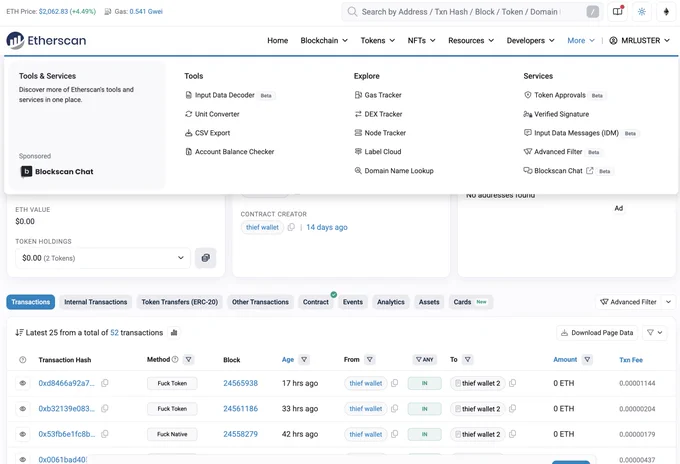Open CSV Export tool

pos(207,133)
